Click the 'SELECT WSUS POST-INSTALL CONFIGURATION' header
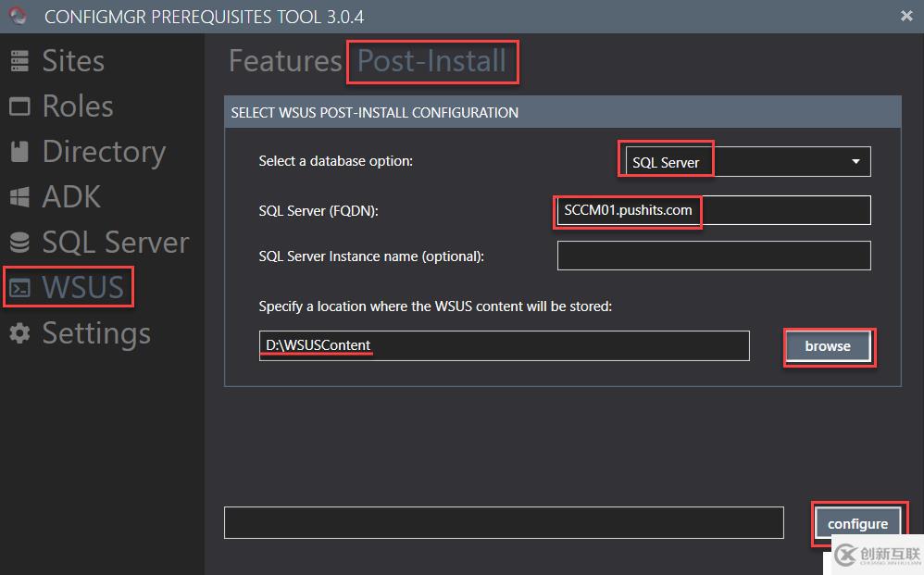Image resolution: width=924 pixels, height=575 pixels. (x=375, y=113)
